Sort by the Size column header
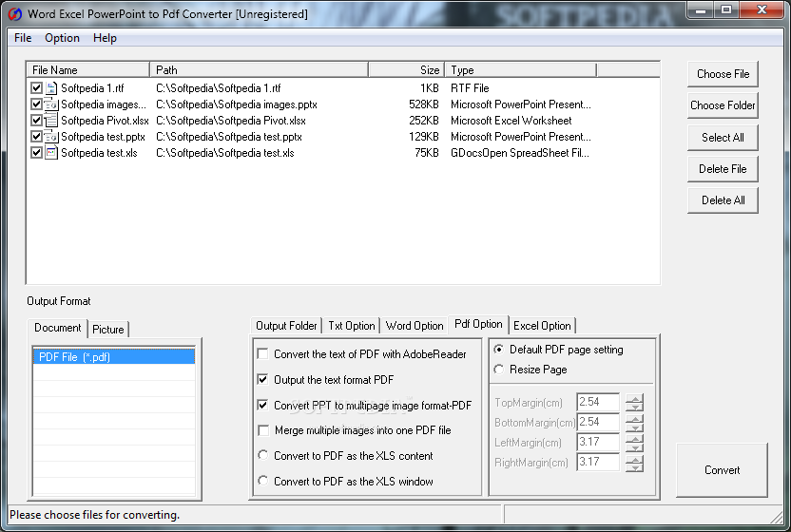The height and width of the screenshot is (532, 791). coord(407,70)
